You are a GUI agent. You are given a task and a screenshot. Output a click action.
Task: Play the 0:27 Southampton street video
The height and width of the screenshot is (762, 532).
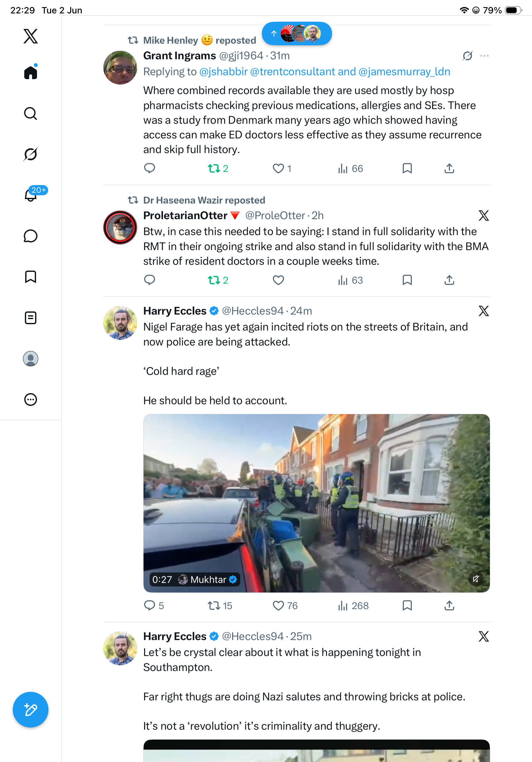coord(316,503)
